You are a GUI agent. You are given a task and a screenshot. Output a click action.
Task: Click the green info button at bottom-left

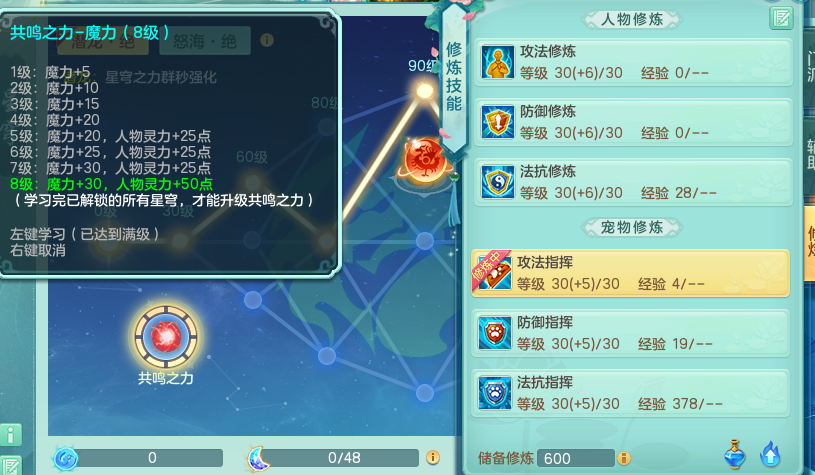pos(11,435)
